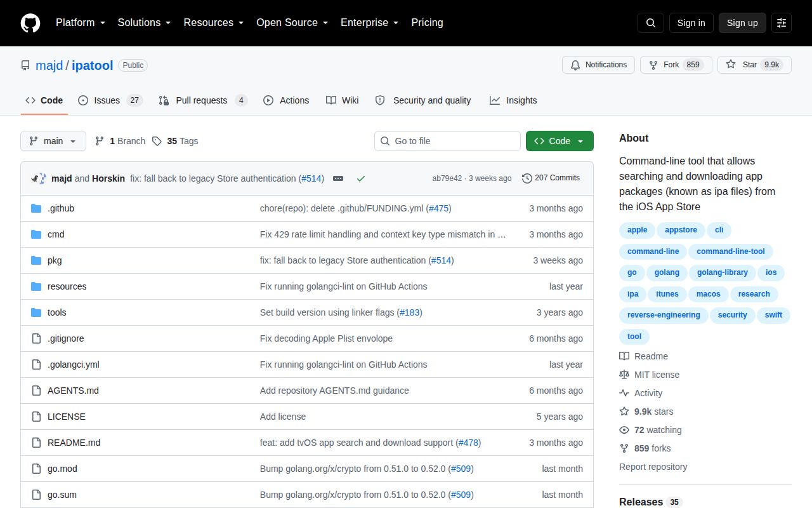The height and width of the screenshot is (508, 812).
Task: Open the Security and quality tab
Action: [x=423, y=100]
